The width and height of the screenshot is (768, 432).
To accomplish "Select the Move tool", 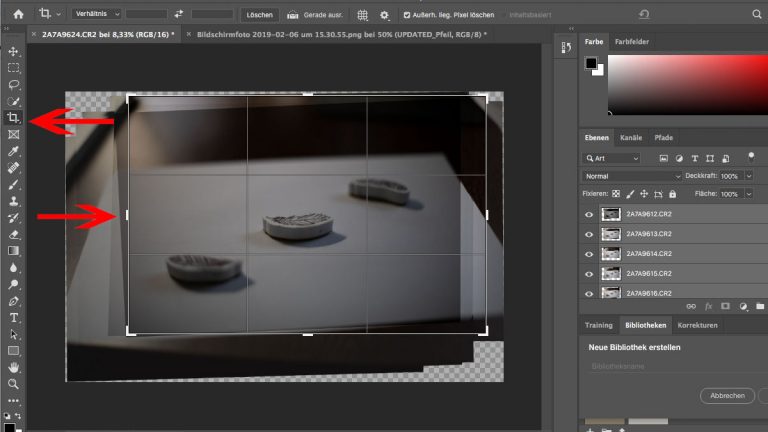I will pos(14,51).
